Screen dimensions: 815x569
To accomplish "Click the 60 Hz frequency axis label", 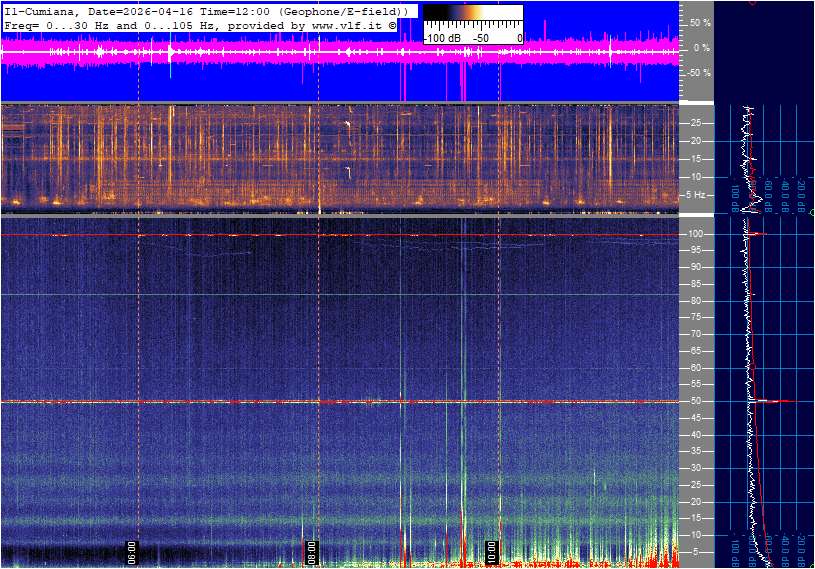I will 695,368.
